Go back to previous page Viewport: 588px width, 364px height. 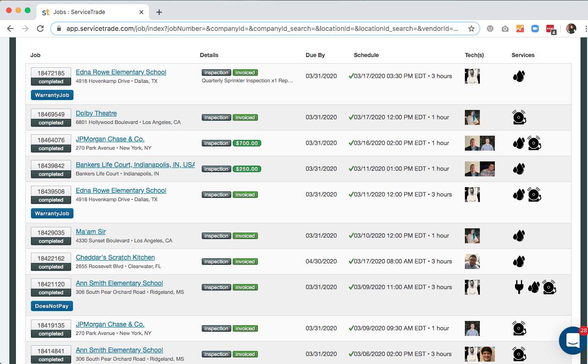tap(10, 29)
